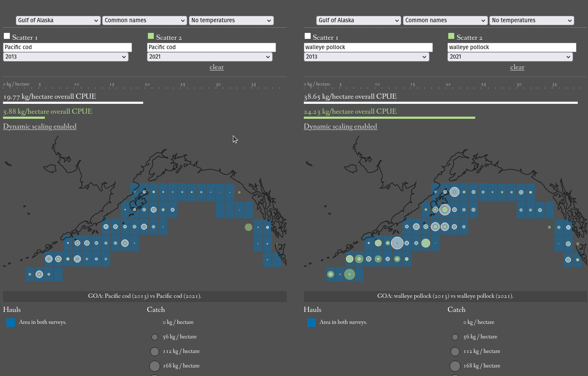Viewport: 588px width, 376px height.
Task: Click the white Scatter 1 swatch in left panel
Action: click(x=7, y=36)
